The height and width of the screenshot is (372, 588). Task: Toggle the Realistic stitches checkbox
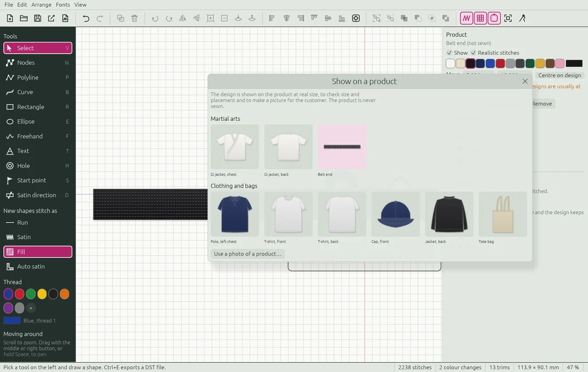[495, 53]
